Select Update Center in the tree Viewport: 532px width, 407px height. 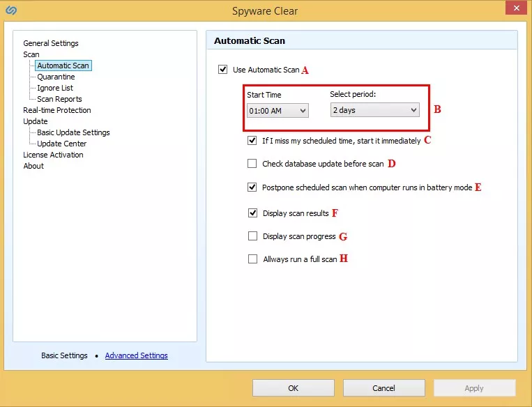click(x=61, y=144)
